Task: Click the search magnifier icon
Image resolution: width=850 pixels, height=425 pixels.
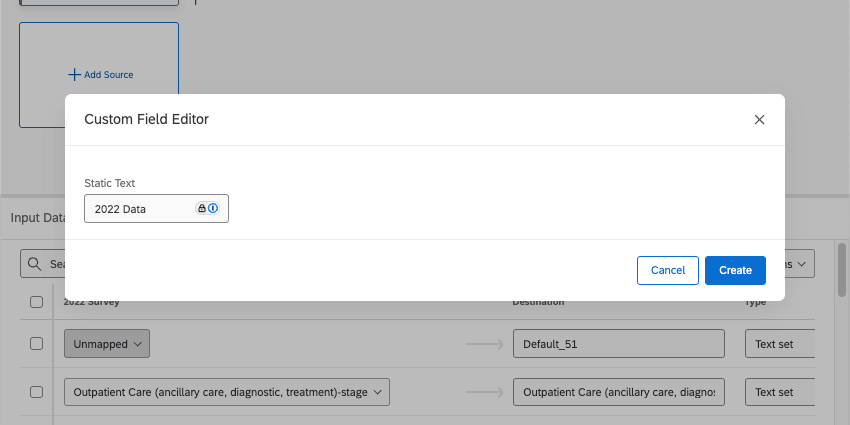Action: click(x=35, y=264)
